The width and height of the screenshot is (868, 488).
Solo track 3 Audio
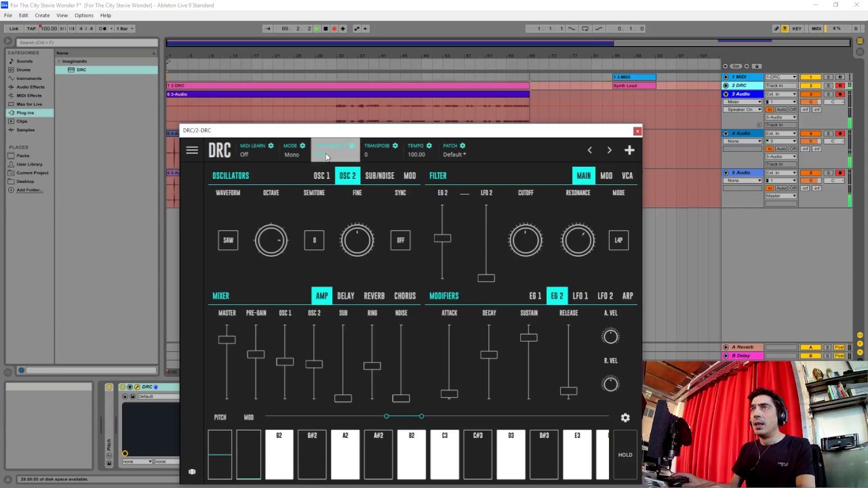828,94
